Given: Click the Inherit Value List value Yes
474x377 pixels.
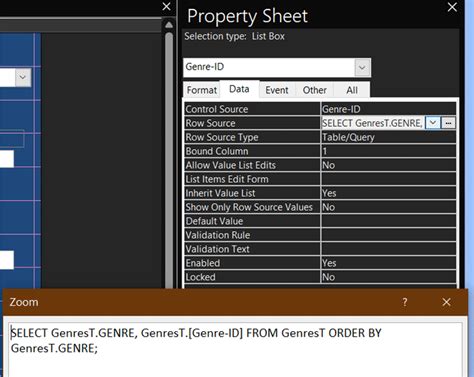Looking at the screenshot, I should click(x=388, y=193).
